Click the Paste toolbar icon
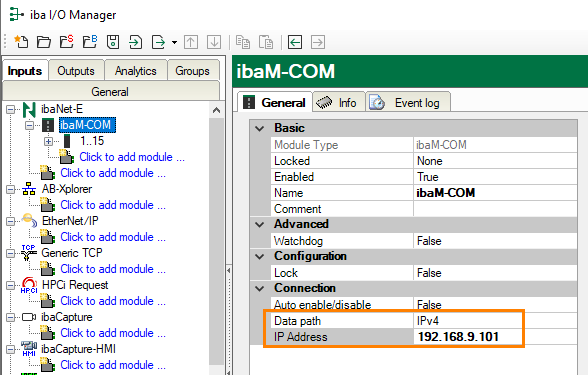Screen dimensions: 588x375 (266, 42)
